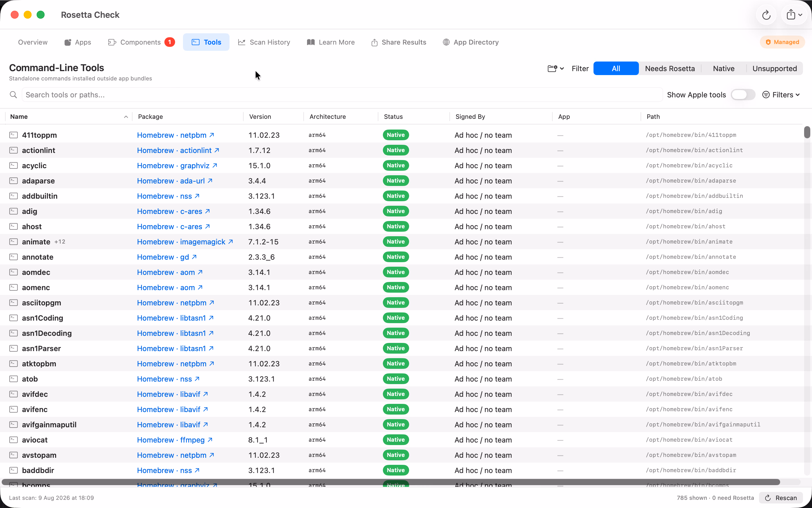Click the refresh icon in title bar
Screen dimensions: 812x508
click(766, 15)
